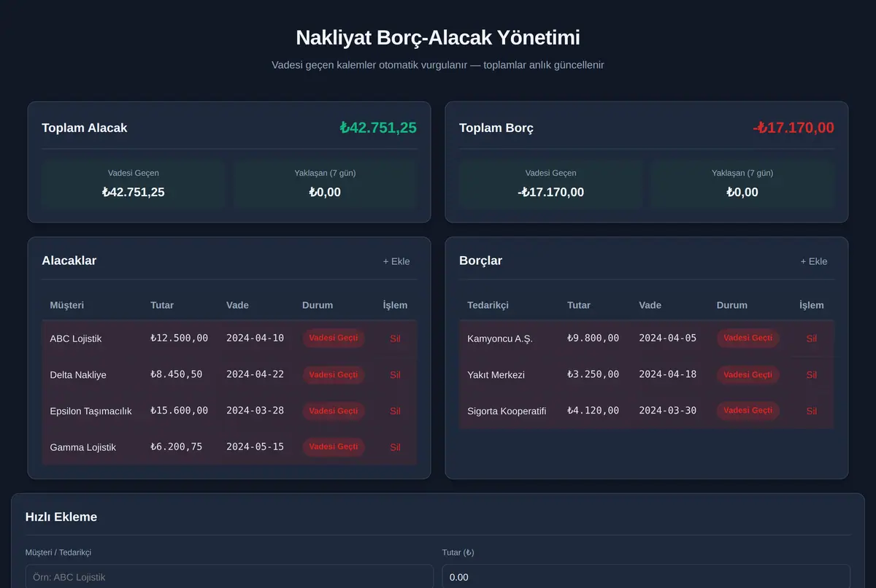This screenshot has height=588, width=876.
Task: Click the Toplam Borç heading
Action: pos(496,128)
